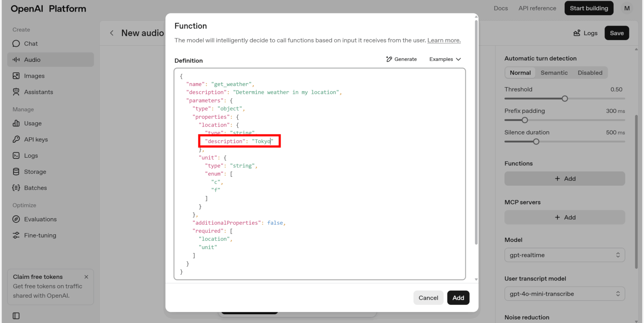The height and width of the screenshot is (323, 644).
Task: Open the Chat page icon
Action: coord(16,44)
